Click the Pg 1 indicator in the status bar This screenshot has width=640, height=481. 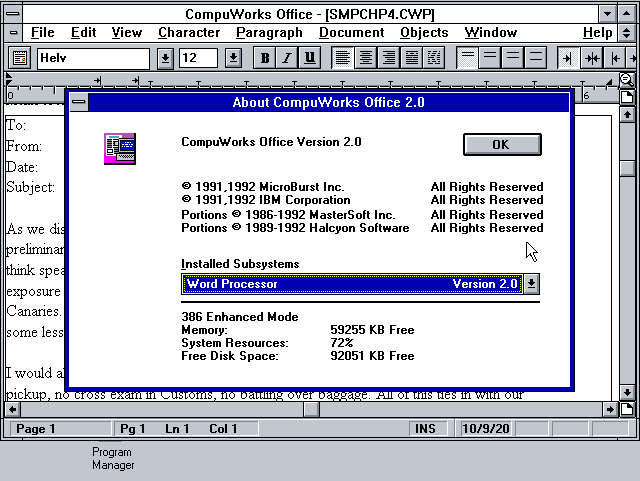coord(132,429)
